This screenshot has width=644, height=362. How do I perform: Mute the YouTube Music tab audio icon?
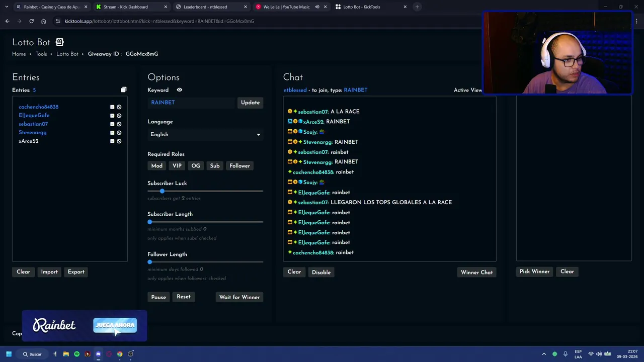pos(317,7)
